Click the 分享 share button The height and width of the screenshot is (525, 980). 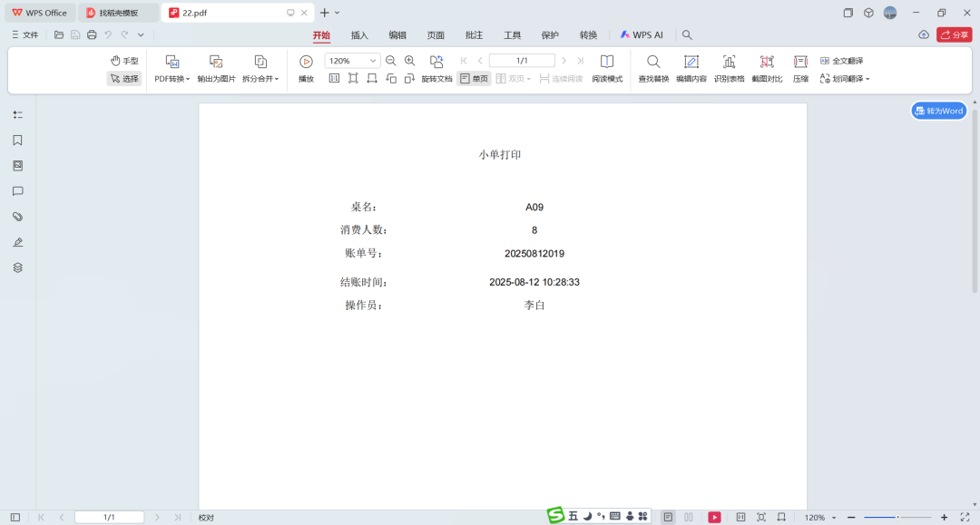954,35
